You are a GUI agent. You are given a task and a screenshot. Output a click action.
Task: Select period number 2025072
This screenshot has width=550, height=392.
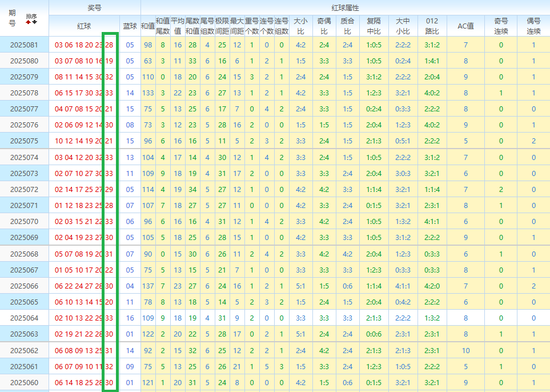(x=24, y=190)
